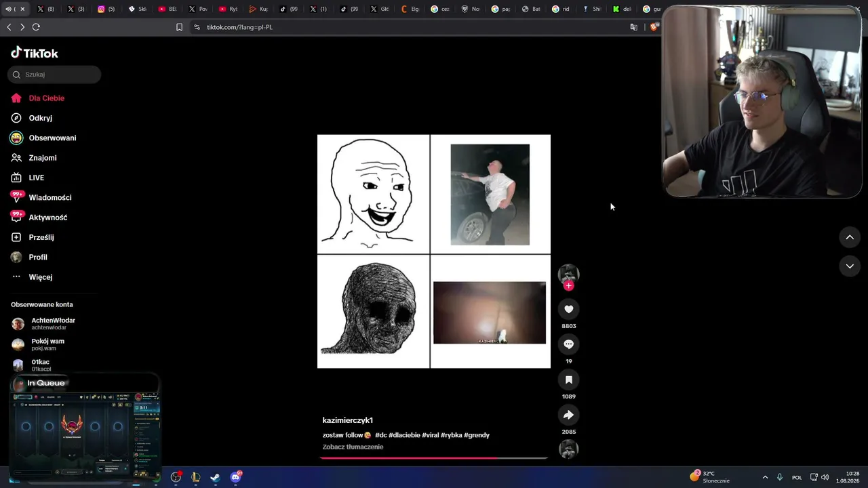Viewport: 868px width, 488px height.
Task: Bookmark page with address bar bookmark icon
Action: [179, 27]
